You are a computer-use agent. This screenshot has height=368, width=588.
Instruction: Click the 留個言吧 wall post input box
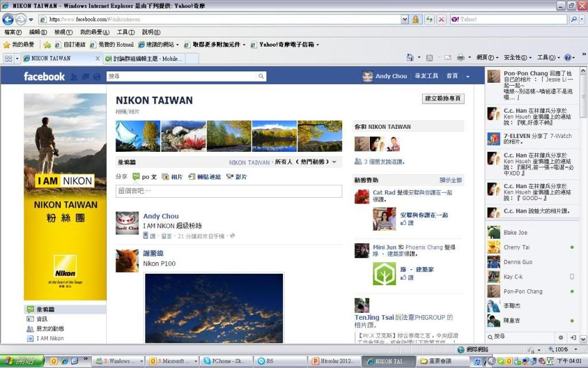click(x=229, y=191)
